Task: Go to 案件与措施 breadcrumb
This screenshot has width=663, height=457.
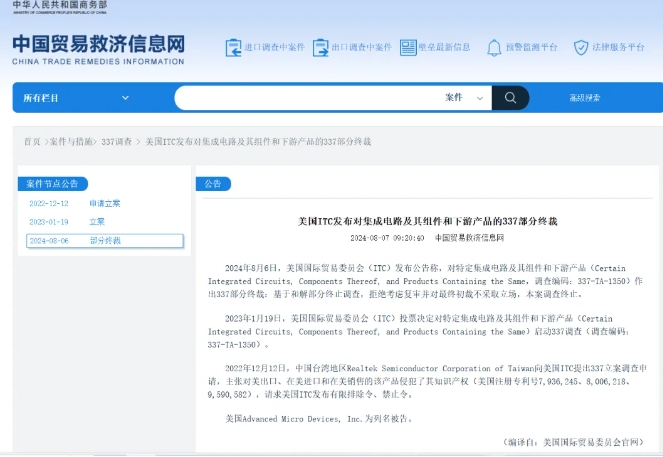Action: point(71,142)
